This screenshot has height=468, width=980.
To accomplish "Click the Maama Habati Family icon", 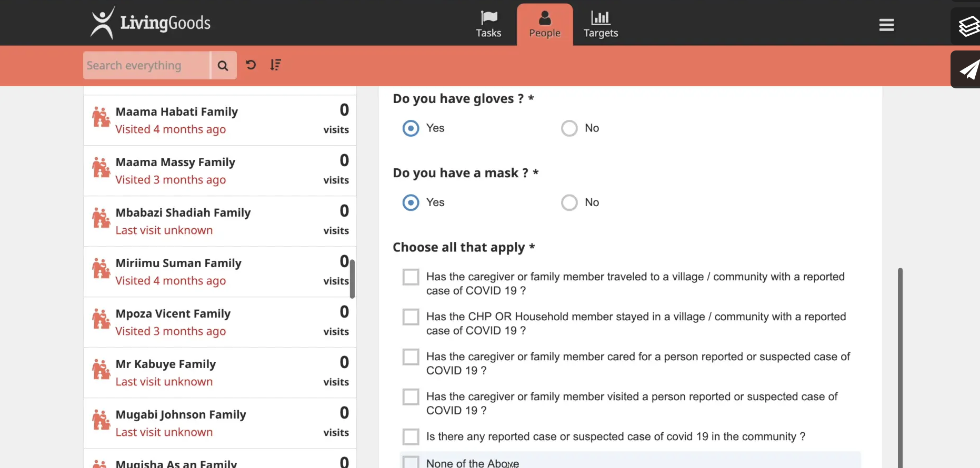I will 101,117.
